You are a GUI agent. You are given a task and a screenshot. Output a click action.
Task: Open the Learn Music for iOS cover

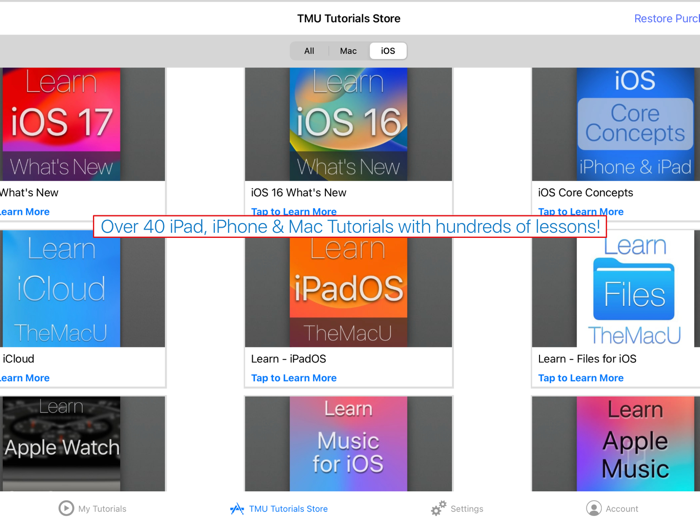[349, 444]
